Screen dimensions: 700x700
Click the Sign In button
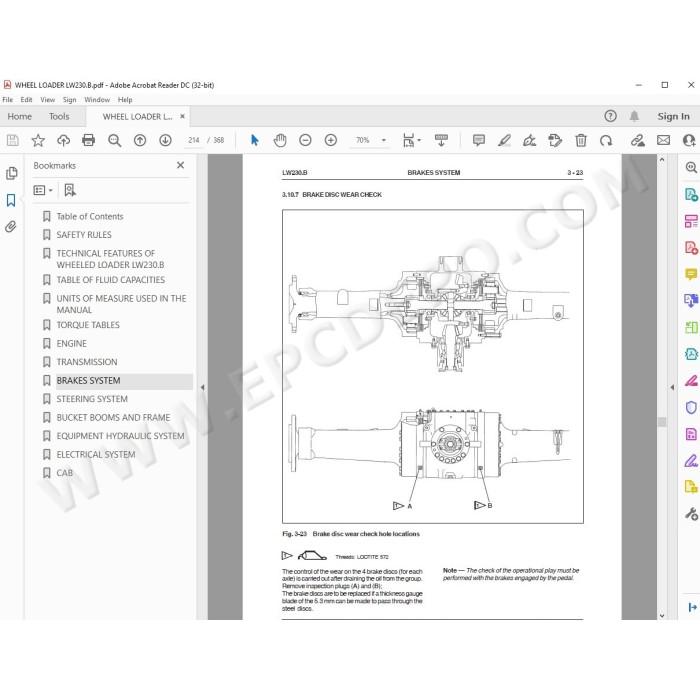point(673,117)
